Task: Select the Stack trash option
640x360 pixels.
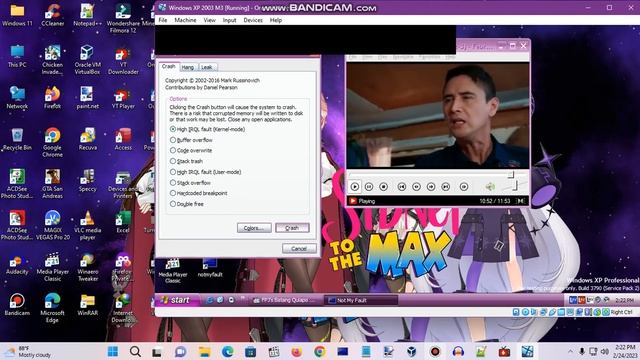Action: click(x=186, y=161)
